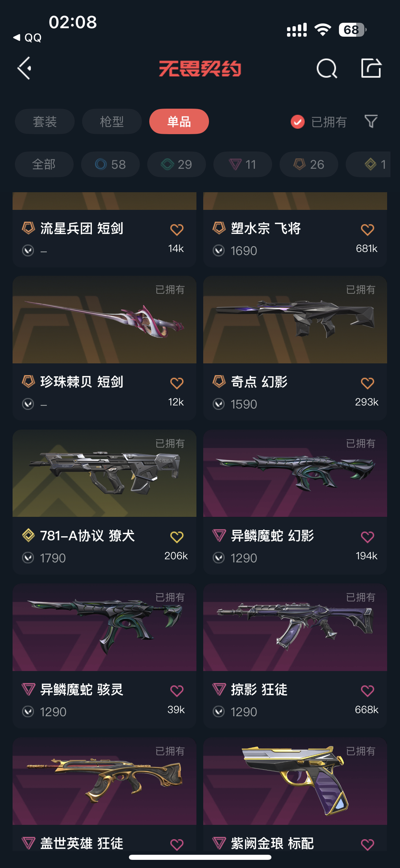Switch to the 枪型 tab
Screen dimensions: 400x868
112,121
